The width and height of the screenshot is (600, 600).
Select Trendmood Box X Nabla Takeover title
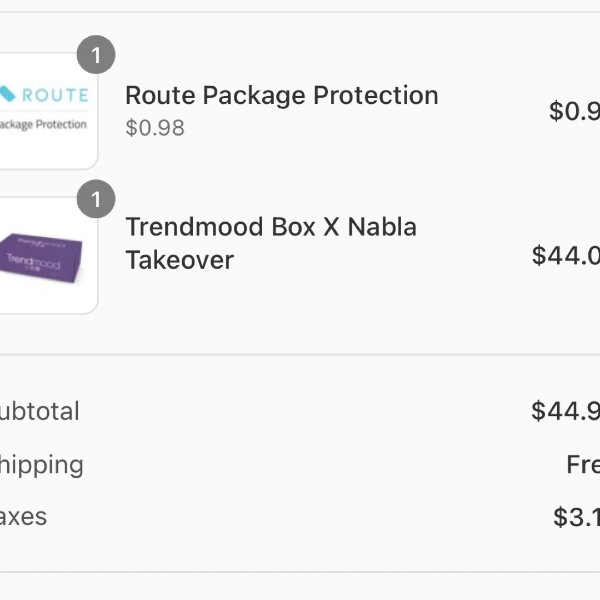[271, 243]
